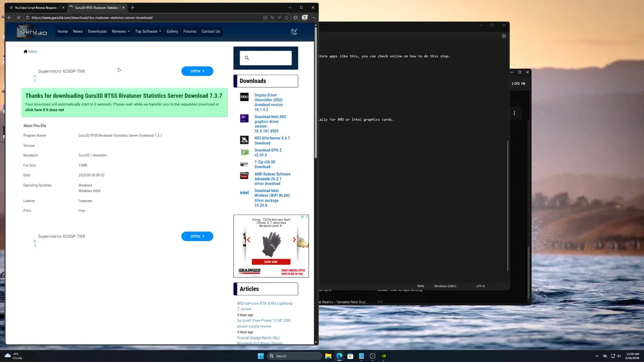Click Windows (CRLF) in Notepad status bar
644x362 pixels.
click(x=445, y=286)
